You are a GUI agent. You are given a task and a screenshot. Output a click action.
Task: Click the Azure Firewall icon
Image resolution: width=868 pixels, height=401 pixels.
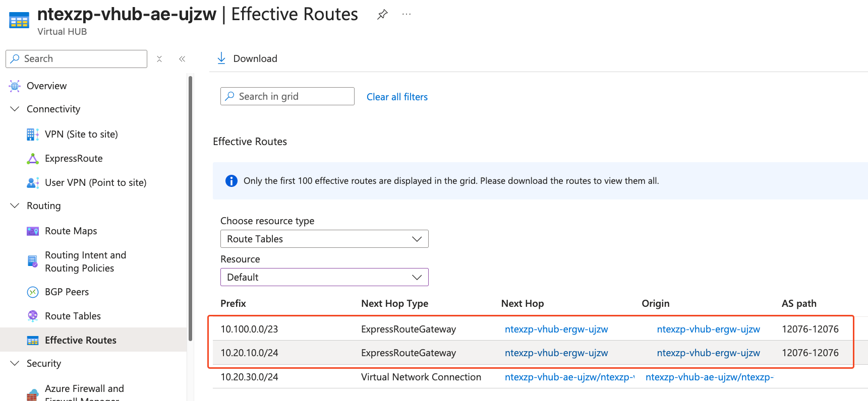pos(33,395)
